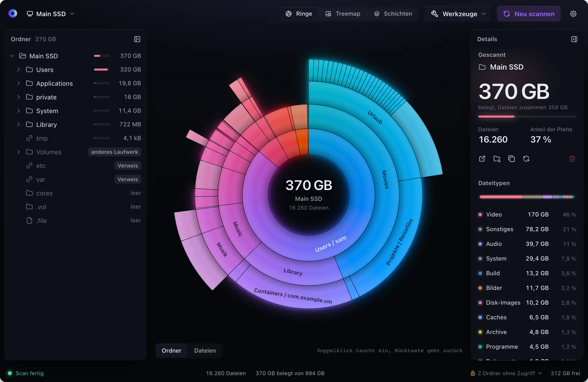The height and width of the screenshot is (382, 588).
Task: Expand the private folder
Action: (19, 97)
